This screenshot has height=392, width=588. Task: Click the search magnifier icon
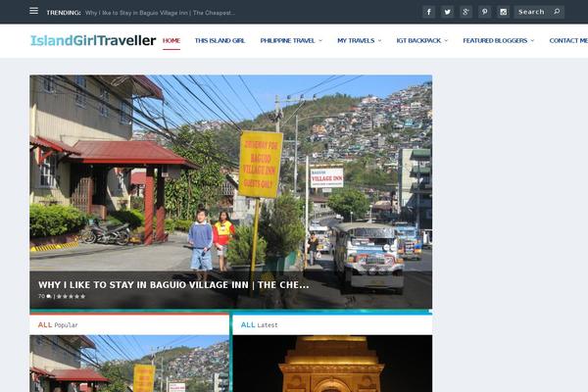[x=557, y=12]
